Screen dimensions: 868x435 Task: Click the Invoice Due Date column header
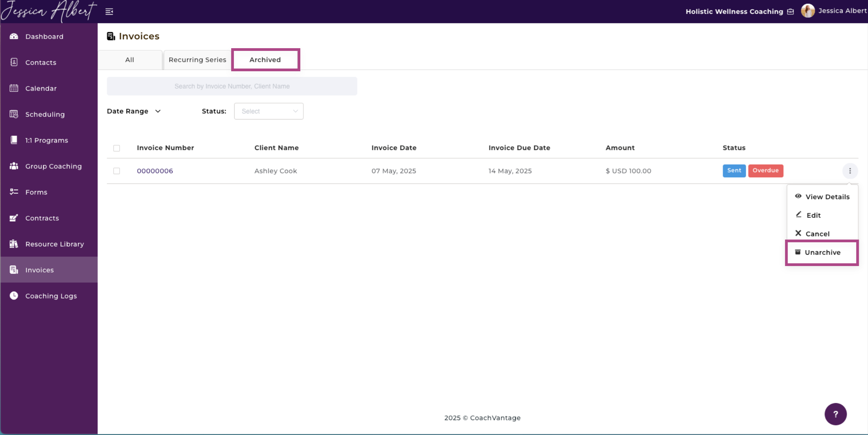pyautogui.click(x=519, y=148)
